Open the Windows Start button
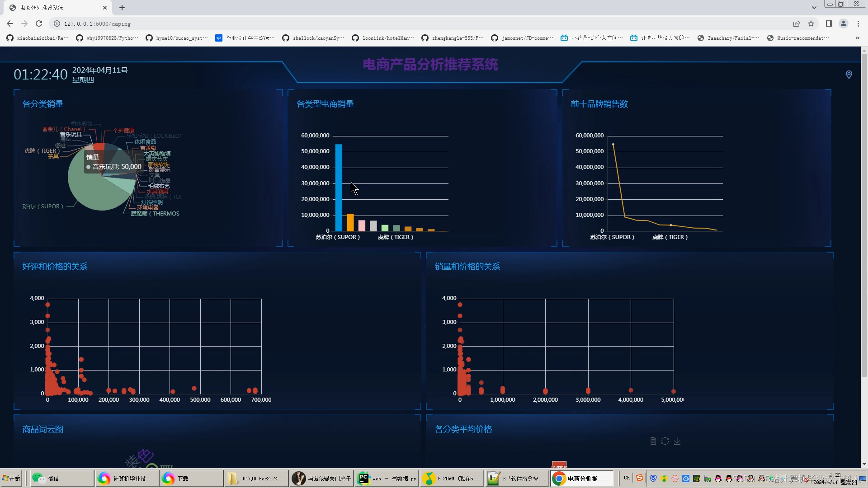Viewport: 868px width, 488px height. click(12, 478)
